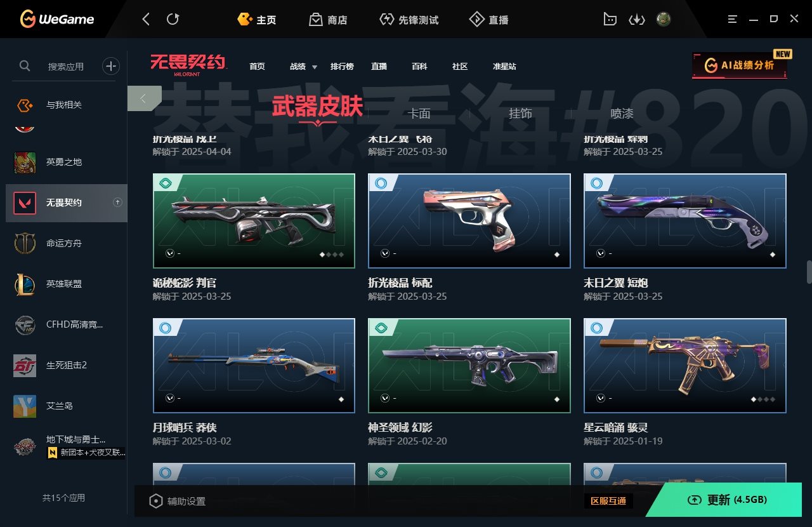Click the 搜索应用 search field
Screen dimensions: 812x527
(x=66, y=66)
